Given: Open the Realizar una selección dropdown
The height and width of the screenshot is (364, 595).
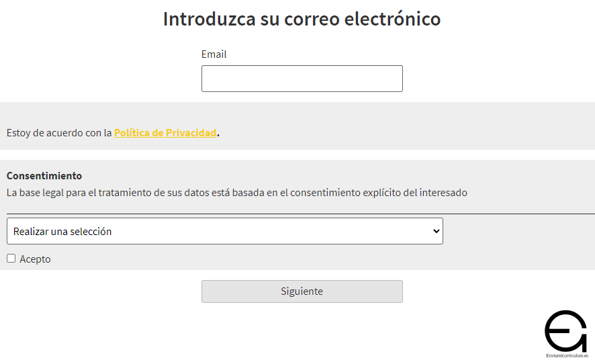Looking at the screenshot, I should (x=224, y=231).
